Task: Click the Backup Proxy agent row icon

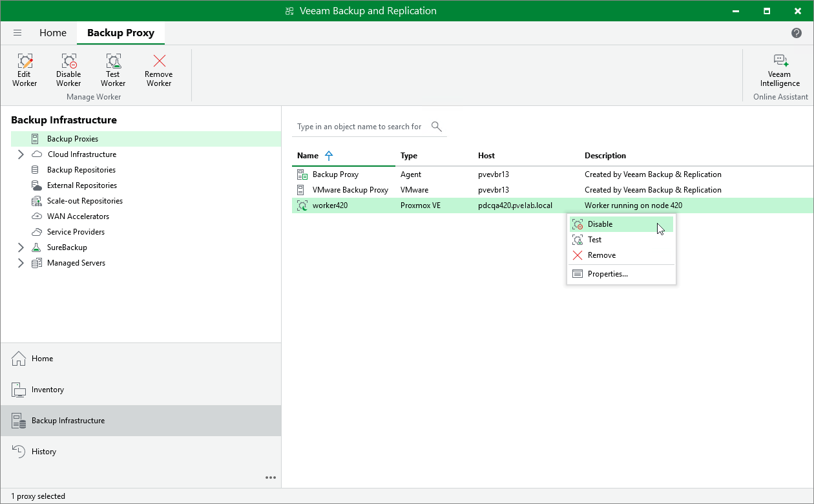Action: click(x=302, y=174)
